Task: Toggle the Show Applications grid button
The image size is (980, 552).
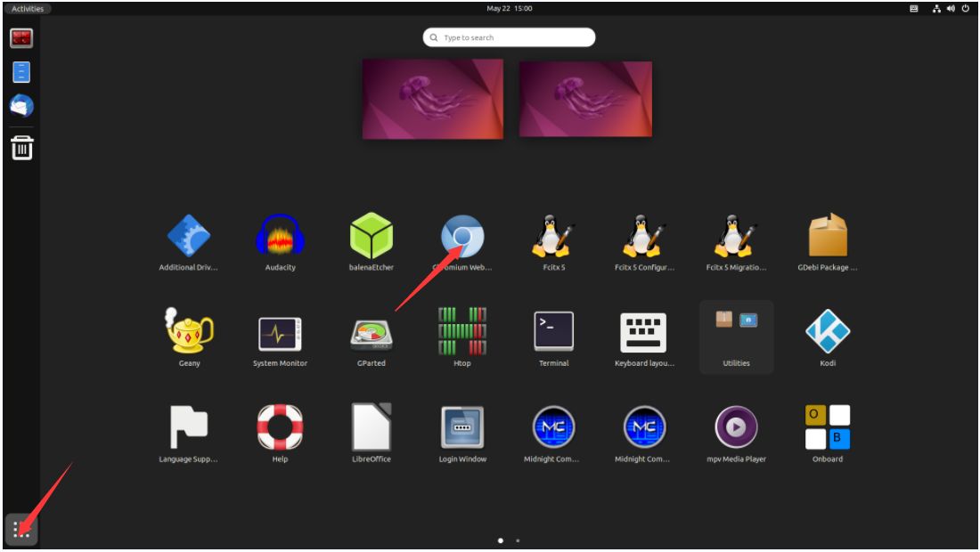Action: (21, 530)
